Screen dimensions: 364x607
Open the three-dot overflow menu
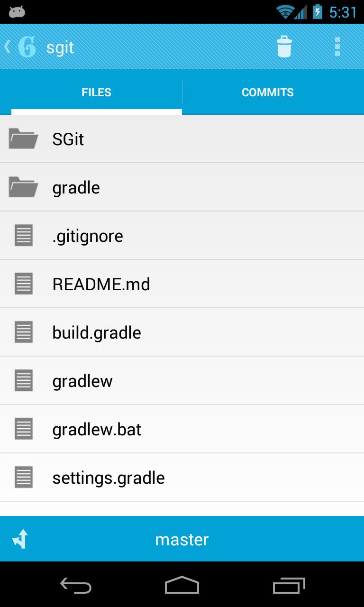click(337, 47)
